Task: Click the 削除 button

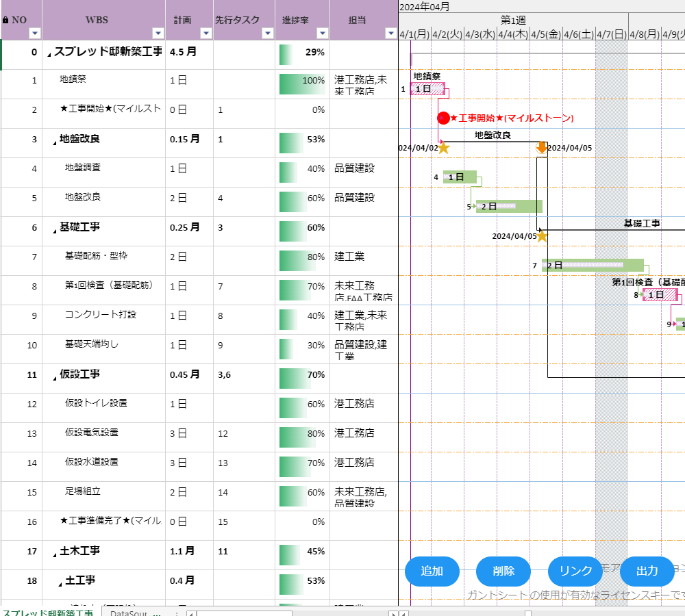Action: coord(503,571)
